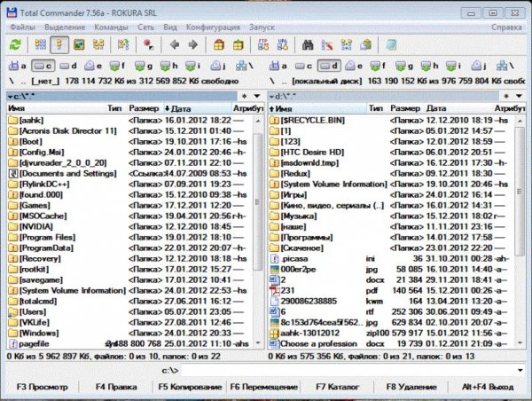Open network neighborhood in right drive bar

505,66
